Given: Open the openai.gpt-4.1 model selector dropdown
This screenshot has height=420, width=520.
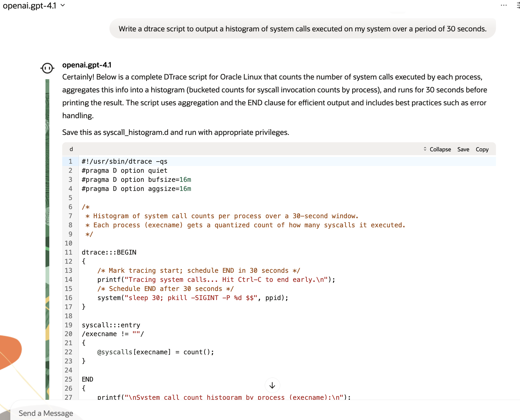Looking at the screenshot, I should tap(34, 6).
